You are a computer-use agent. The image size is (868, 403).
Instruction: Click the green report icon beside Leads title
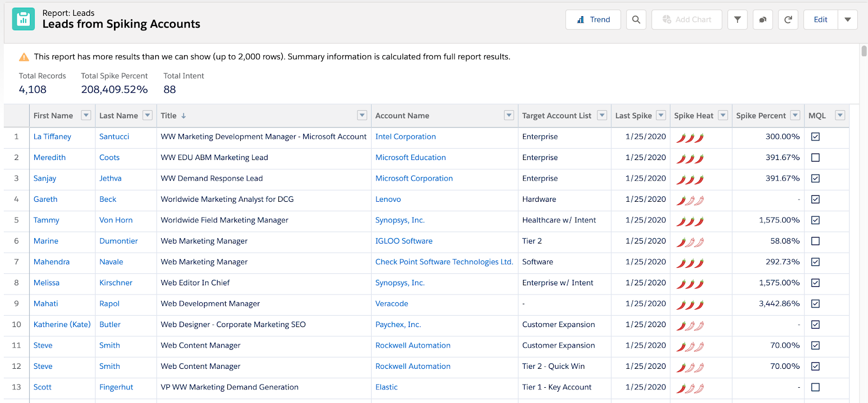click(x=23, y=19)
